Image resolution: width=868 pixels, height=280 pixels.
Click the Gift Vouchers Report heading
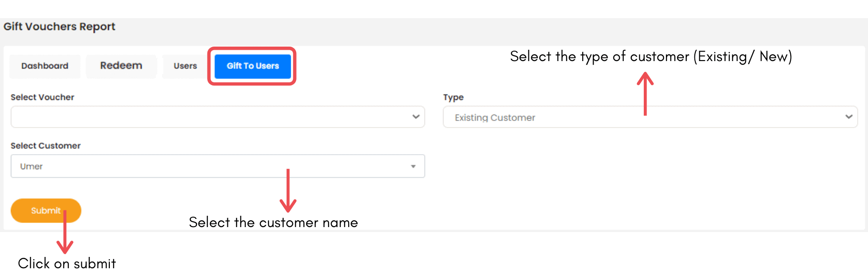59,27
